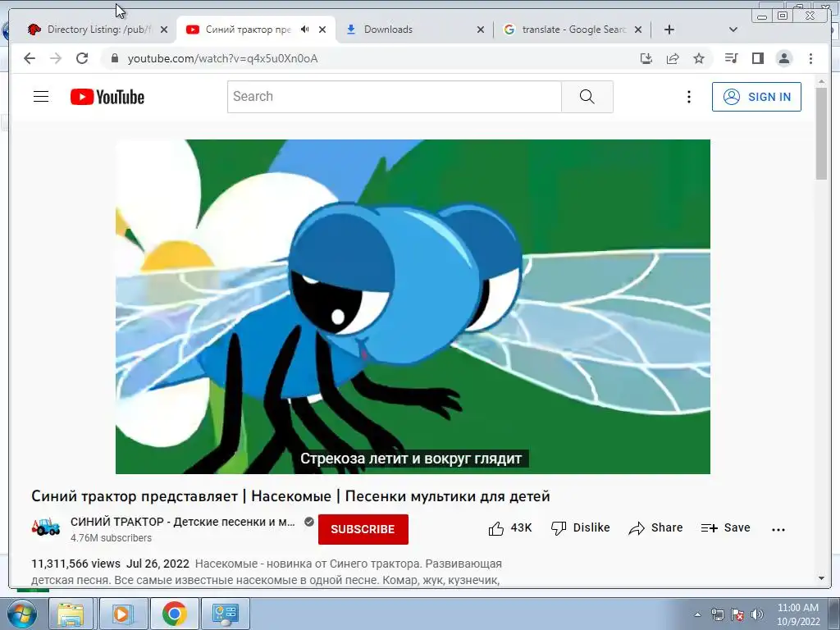The height and width of the screenshot is (630, 840).
Task: Close the Directory Listing tab
Action: coord(164,30)
